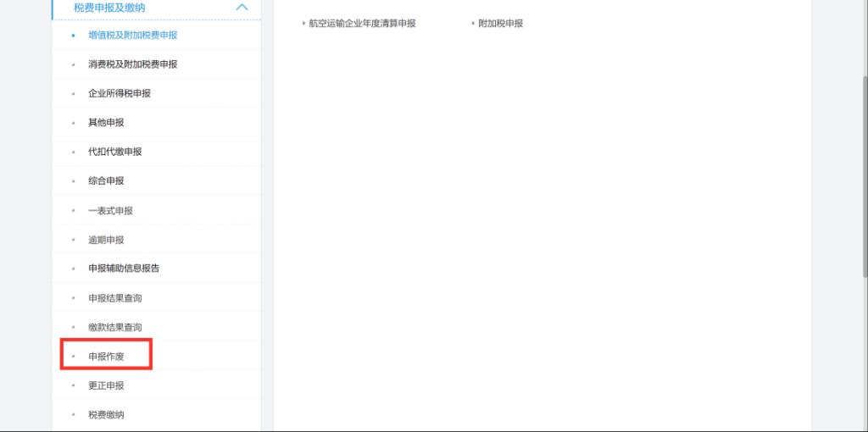
Task: Go to 申报结果查询
Action: [x=115, y=298]
